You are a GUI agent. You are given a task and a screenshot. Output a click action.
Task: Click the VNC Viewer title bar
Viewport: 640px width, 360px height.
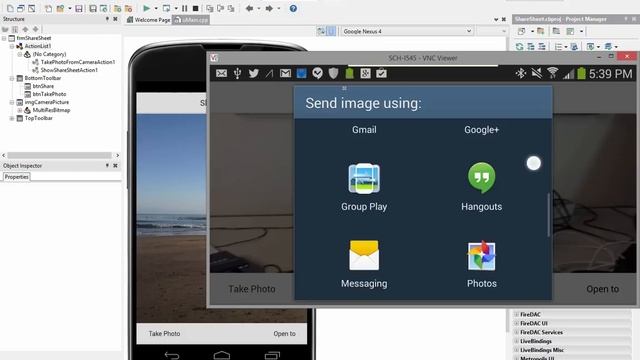coord(422,58)
